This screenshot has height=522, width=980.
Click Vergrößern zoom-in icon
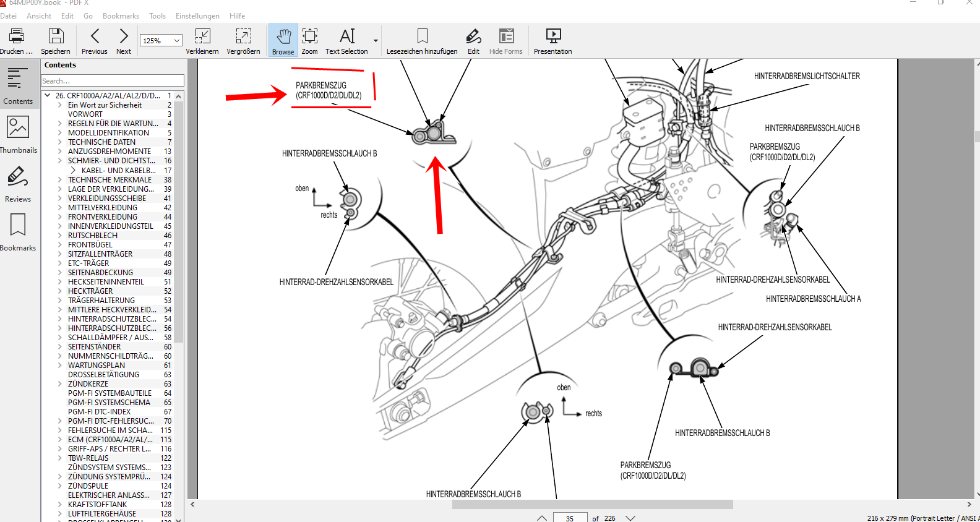tap(243, 36)
